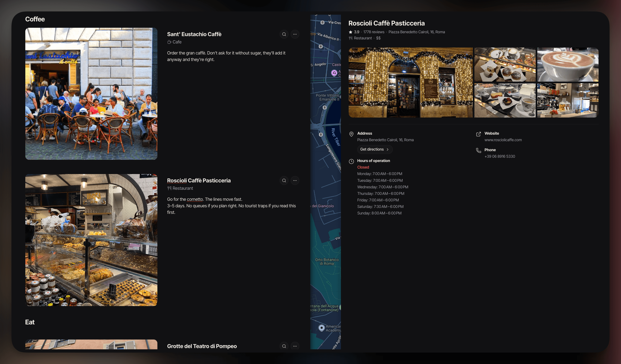Viewport: 621px width, 364px height.
Task: Call the number +39 06 8916 5330
Action: [500, 156]
